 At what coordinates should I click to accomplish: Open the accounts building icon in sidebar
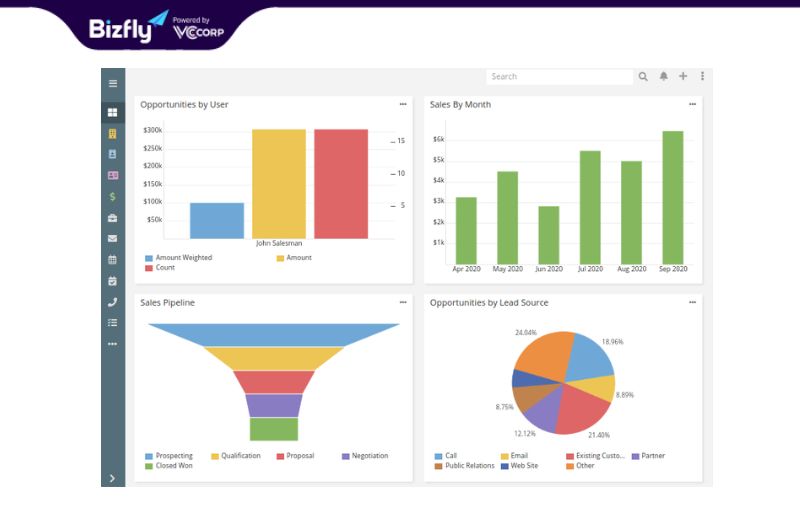tap(113, 134)
